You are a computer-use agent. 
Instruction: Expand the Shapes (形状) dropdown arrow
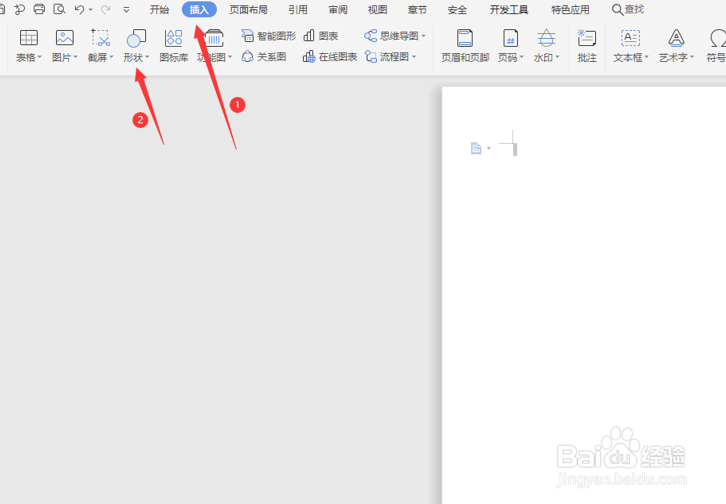(147, 57)
